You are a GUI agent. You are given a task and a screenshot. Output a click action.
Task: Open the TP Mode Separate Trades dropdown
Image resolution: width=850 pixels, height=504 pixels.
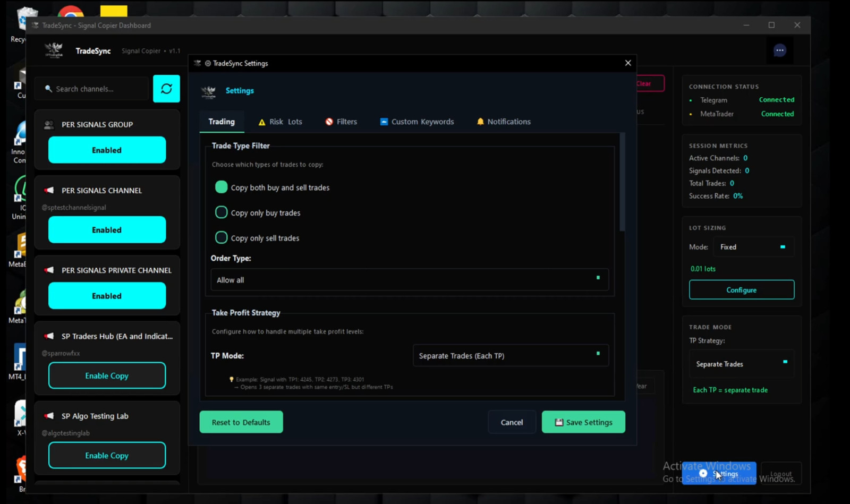(511, 355)
